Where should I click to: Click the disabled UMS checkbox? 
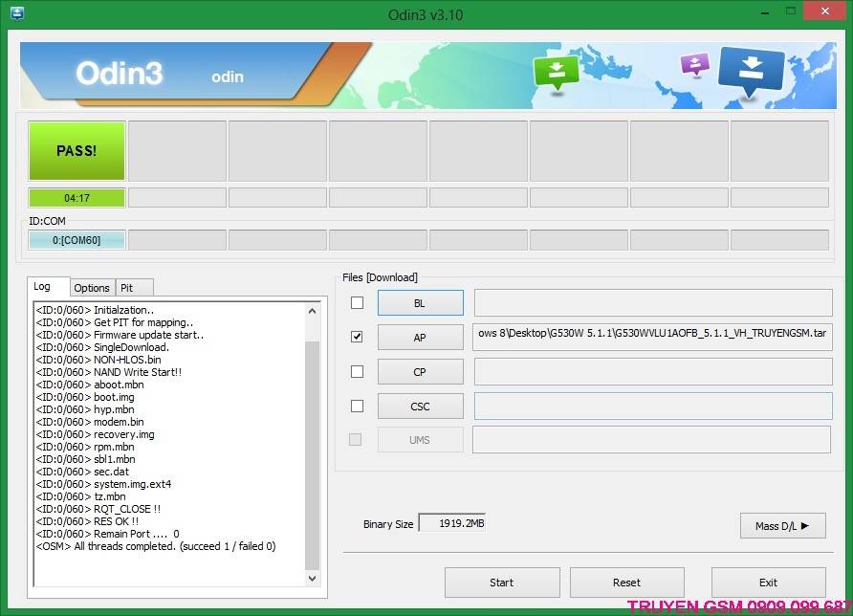[355, 439]
